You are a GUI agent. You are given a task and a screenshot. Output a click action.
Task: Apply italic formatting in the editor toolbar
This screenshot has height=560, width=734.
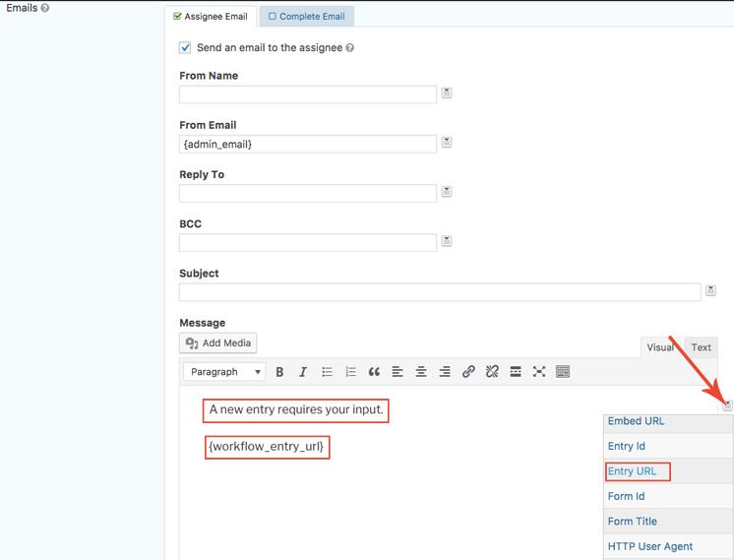(x=303, y=372)
